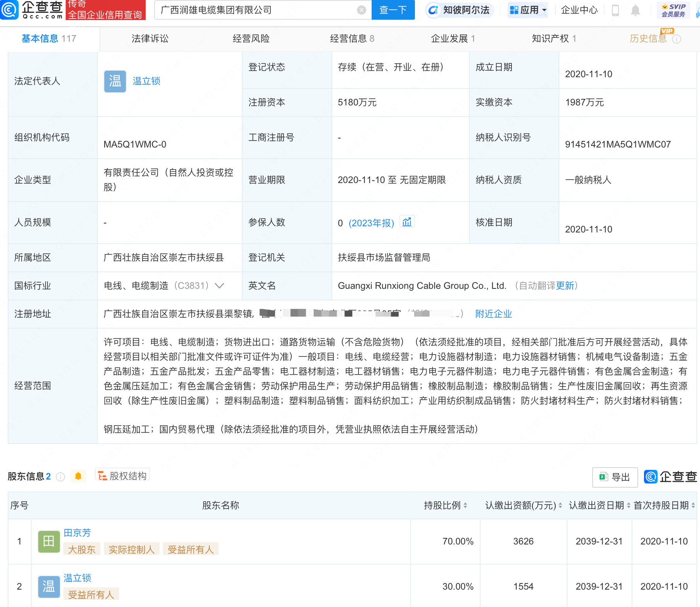
Task: Open the 附近企业 link
Action: pos(493,314)
